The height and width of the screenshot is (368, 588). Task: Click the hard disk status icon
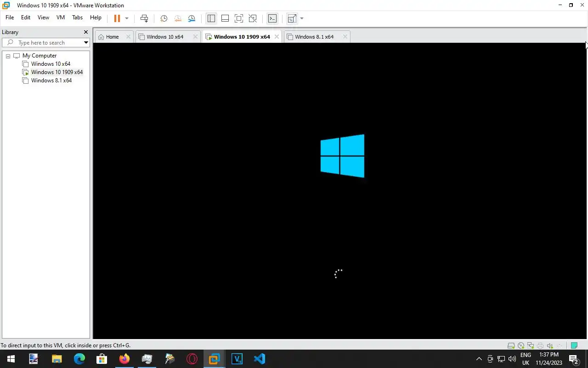pyautogui.click(x=511, y=345)
